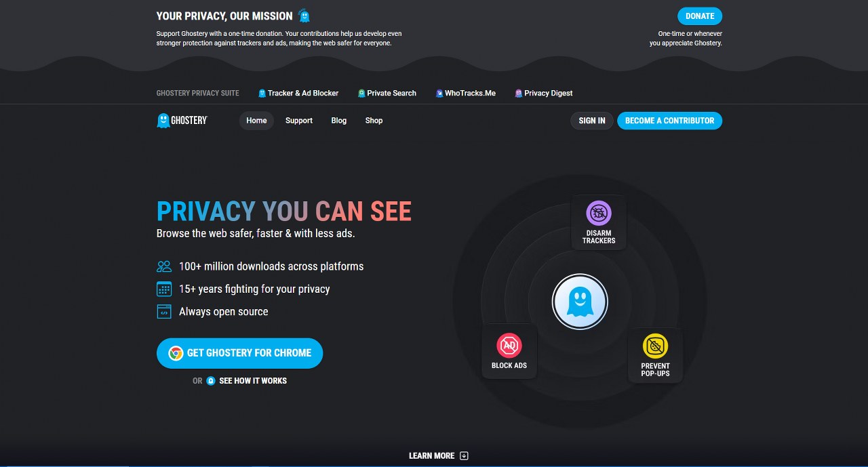
Task: Click the Block Ads card icon
Action: pos(509,346)
